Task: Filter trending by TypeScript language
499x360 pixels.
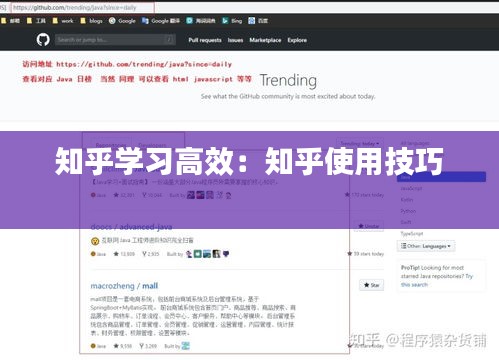Action: (x=412, y=234)
